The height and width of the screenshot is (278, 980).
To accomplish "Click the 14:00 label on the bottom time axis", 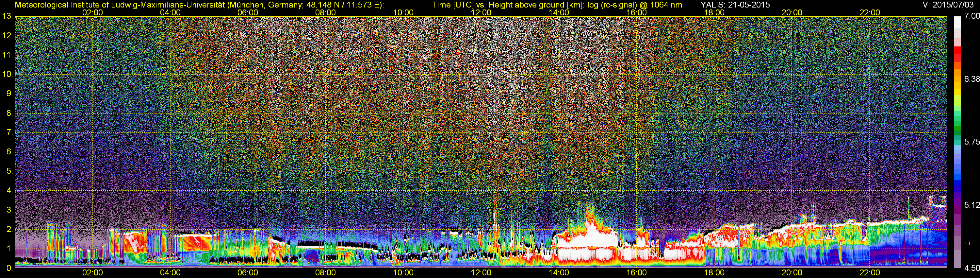I will 559,273.
